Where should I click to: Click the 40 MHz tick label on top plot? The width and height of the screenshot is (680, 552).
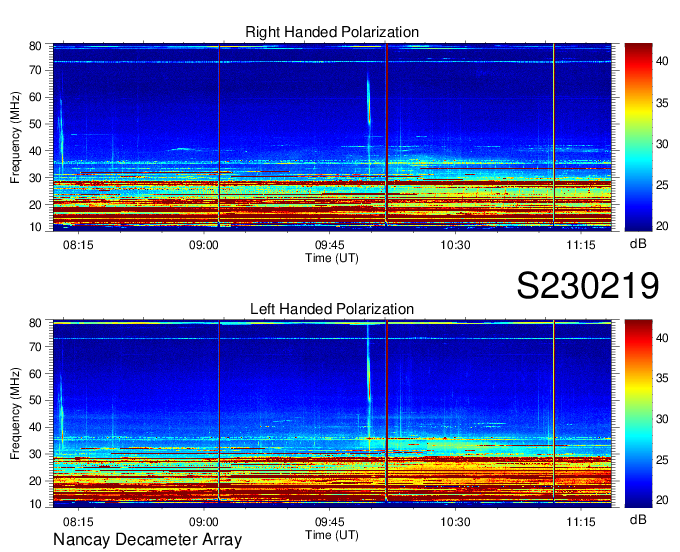pyautogui.click(x=35, y=151)
